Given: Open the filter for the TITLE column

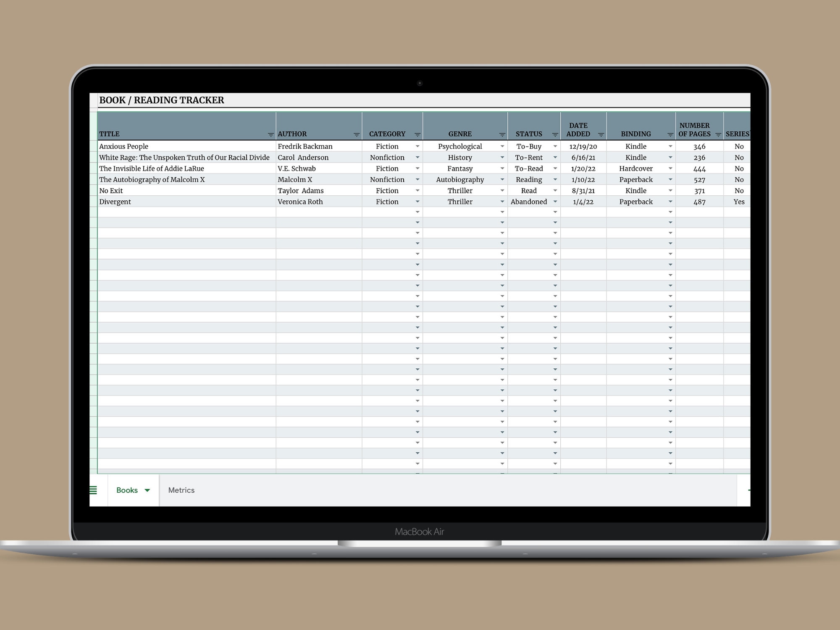Looking at the screenshot, I should (x=270, y=134).
